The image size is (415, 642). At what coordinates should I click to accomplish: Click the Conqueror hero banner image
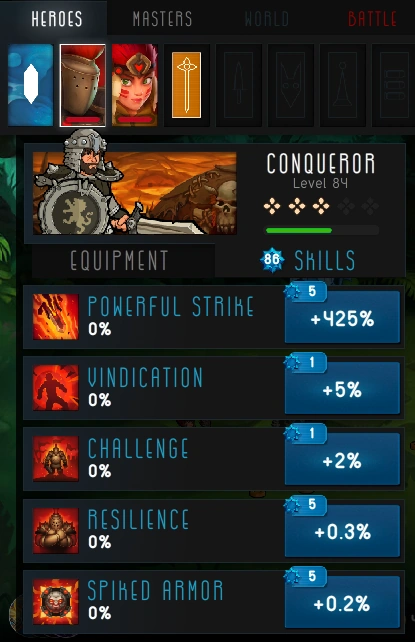[x=135, y=193]
